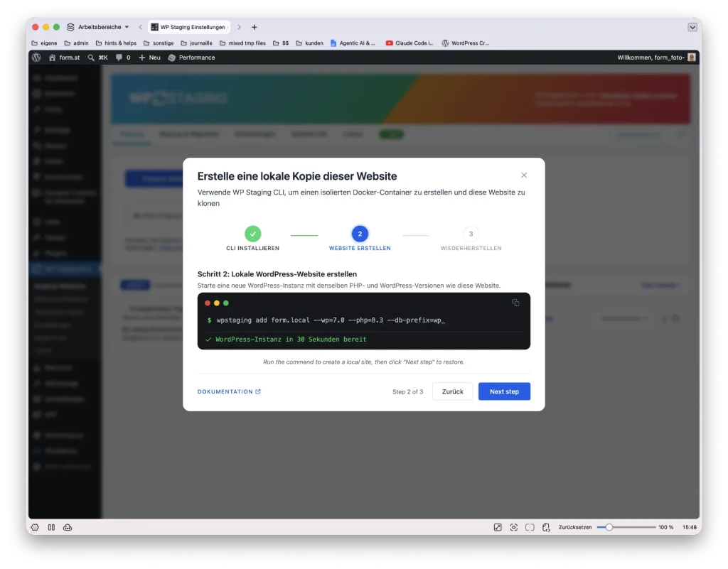Click the green CLI installieren checkmark step
Viewport: 728px width, 569px height.
click(x=253, y=234)
